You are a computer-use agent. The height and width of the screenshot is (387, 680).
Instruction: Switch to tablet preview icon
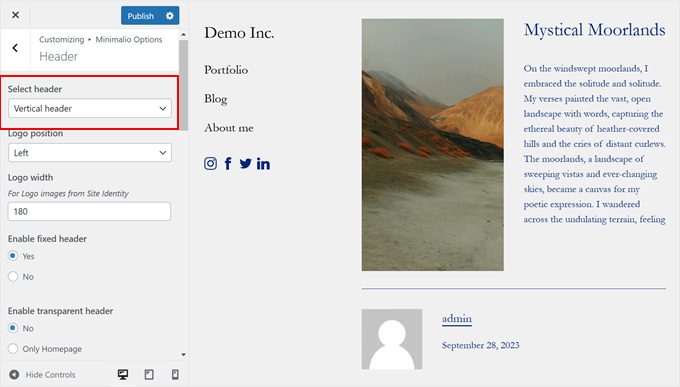pos(149,374)
